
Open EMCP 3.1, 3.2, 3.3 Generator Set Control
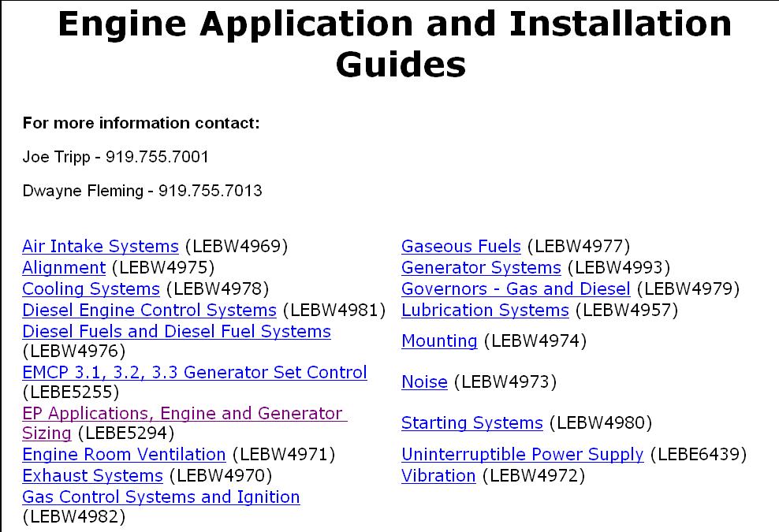195,373
